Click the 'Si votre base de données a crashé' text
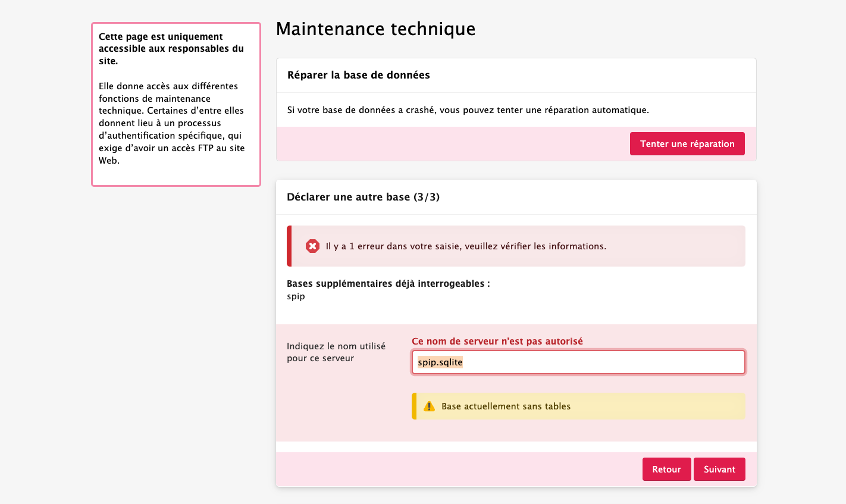846x504 pixels. click(x=468, y=110)
